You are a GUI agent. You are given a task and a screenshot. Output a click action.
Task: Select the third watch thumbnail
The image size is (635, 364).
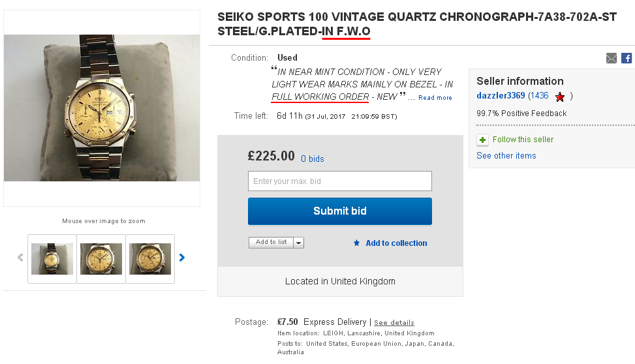pos(150,258)
